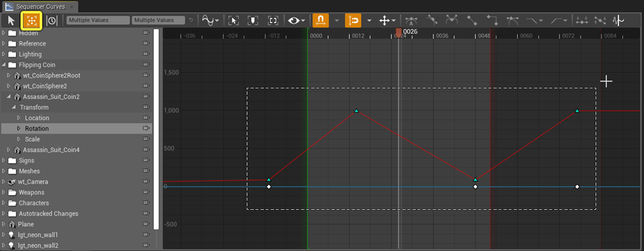The width and height of the screenshot is (644, 251).
Task: Click the first Multiple Values input field
Action: tap(98, 20)
